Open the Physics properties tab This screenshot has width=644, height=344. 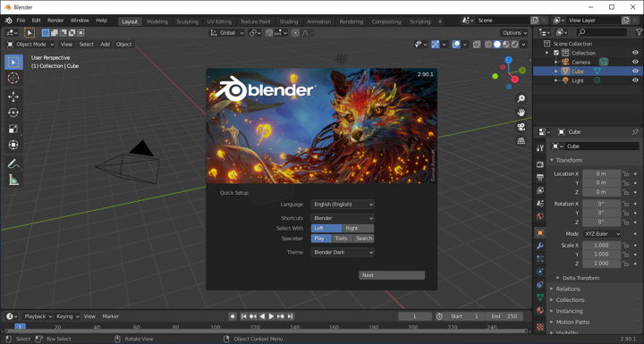pos(540,272)
